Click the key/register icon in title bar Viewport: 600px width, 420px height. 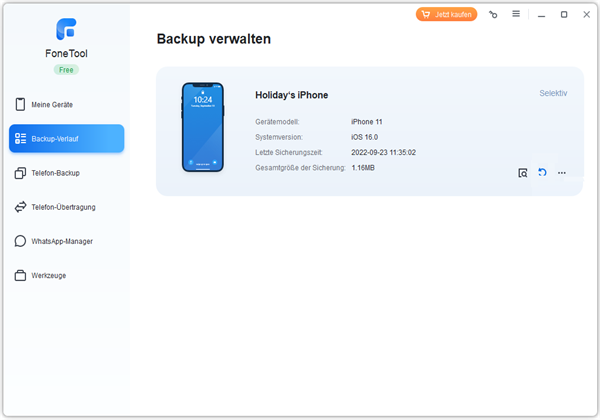coord(493,15)
